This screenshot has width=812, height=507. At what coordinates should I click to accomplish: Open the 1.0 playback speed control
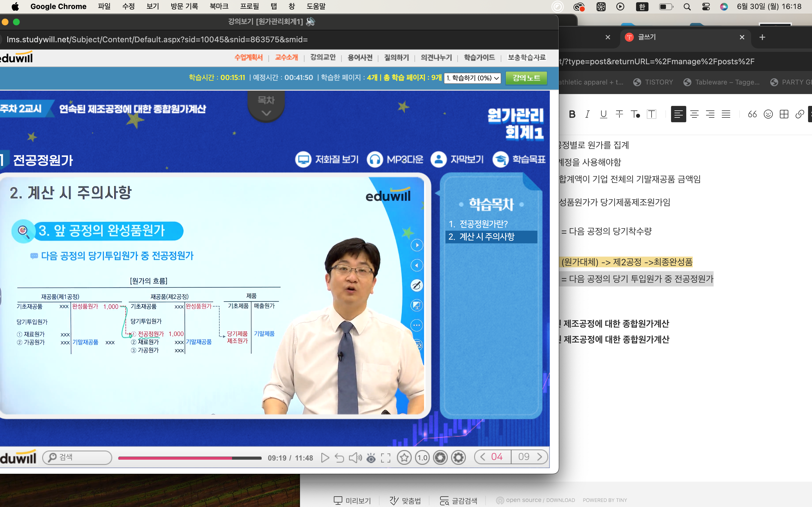pyautogui.click(x=422, y=457)
